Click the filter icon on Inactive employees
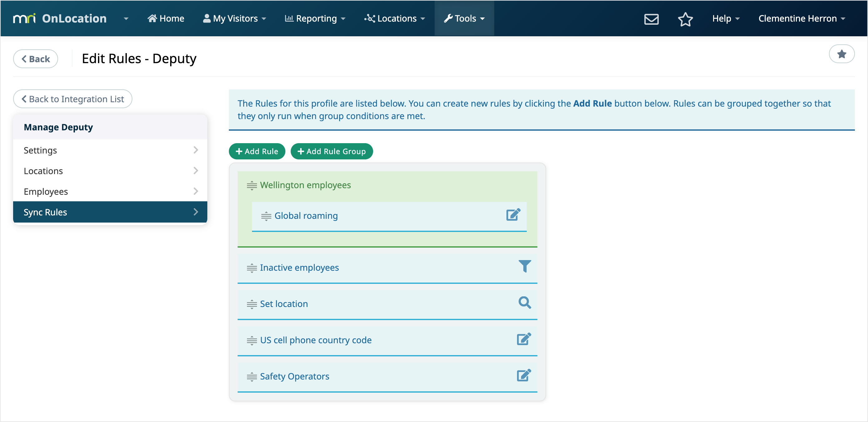Screen dimensions: 868x422 [x=524, y=267]
